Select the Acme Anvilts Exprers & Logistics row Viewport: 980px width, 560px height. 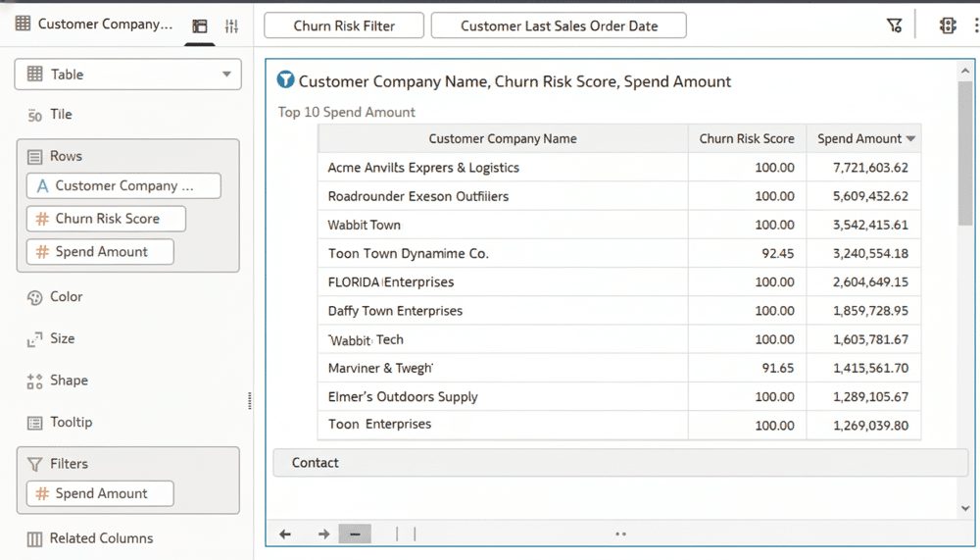point(423,168)
